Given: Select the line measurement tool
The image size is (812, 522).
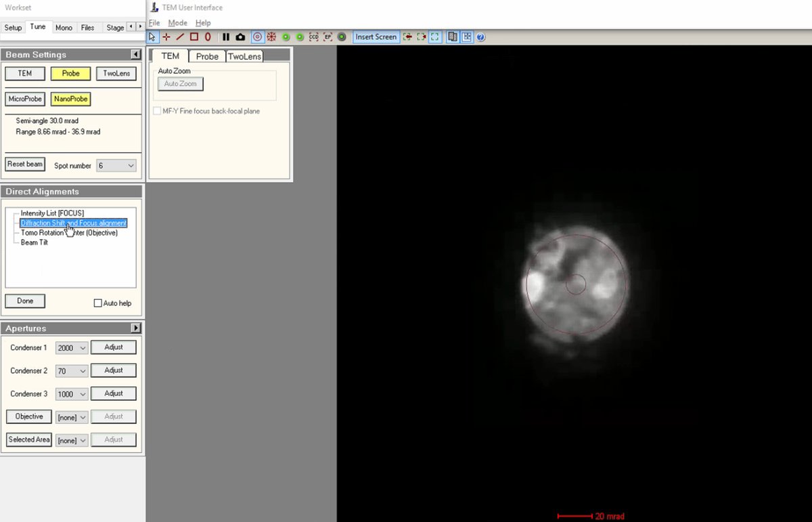Looking at the screenshot, I should (x=179, y=37).
